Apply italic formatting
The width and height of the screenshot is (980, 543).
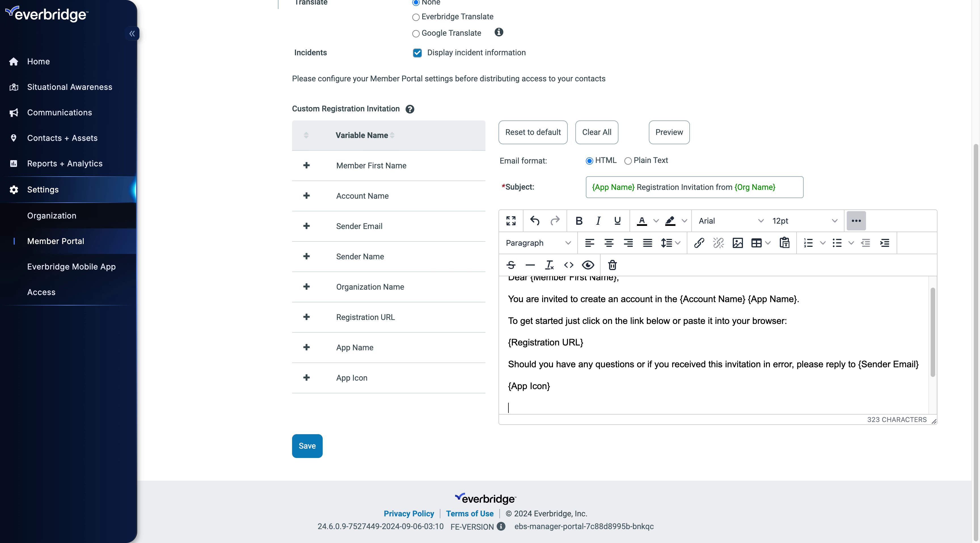point(598,221)
